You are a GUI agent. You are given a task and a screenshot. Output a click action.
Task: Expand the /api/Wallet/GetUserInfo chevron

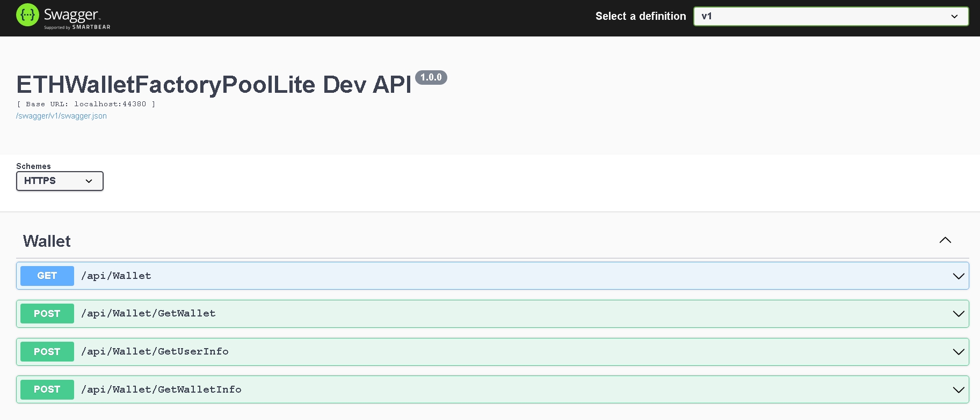959,352
